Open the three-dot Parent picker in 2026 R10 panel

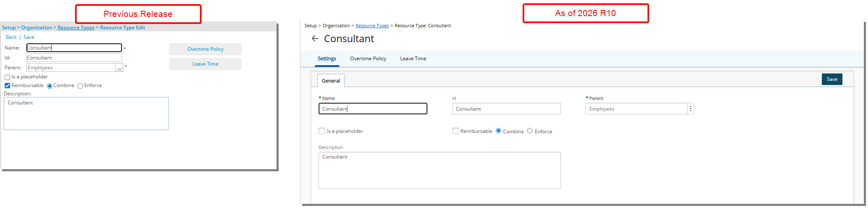(x=690, y=109)
